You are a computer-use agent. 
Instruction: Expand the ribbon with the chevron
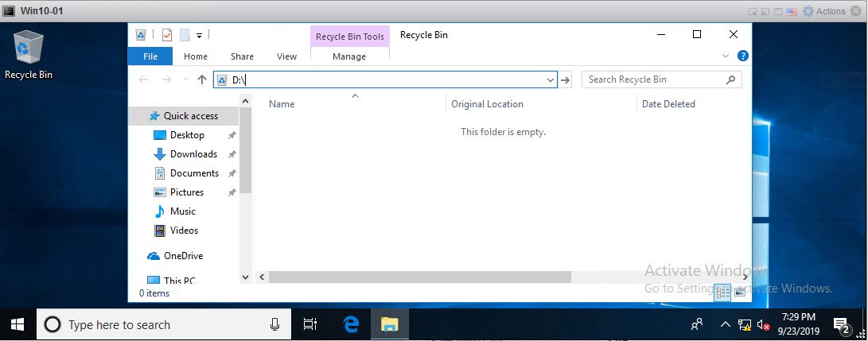point(726,56)
